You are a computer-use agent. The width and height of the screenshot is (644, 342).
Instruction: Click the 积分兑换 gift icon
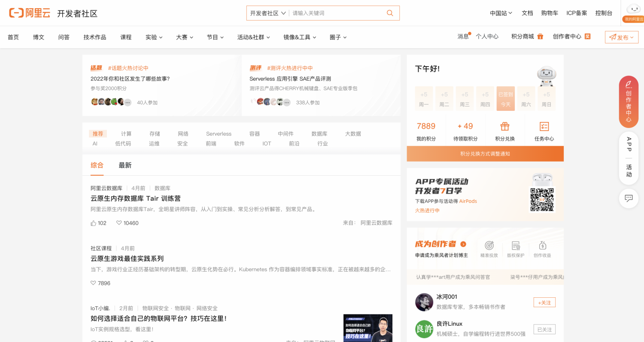pyautogui.click(x=505, y=126)
